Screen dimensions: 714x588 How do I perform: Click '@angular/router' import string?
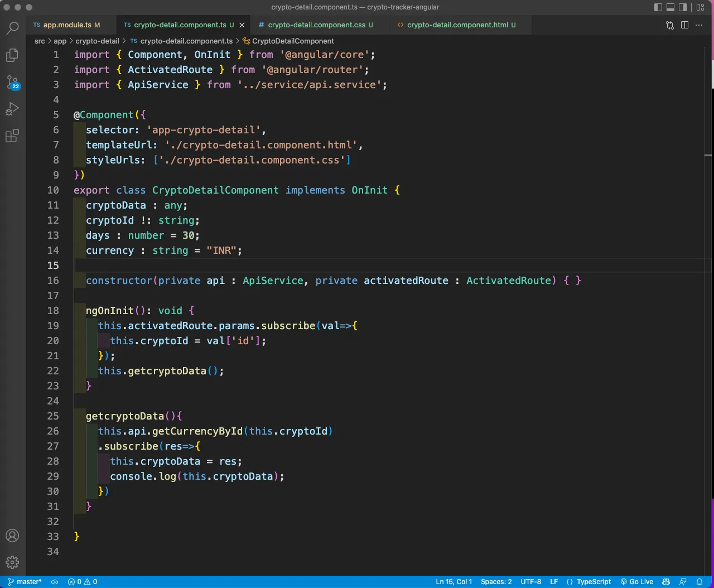tap(312, 70)
